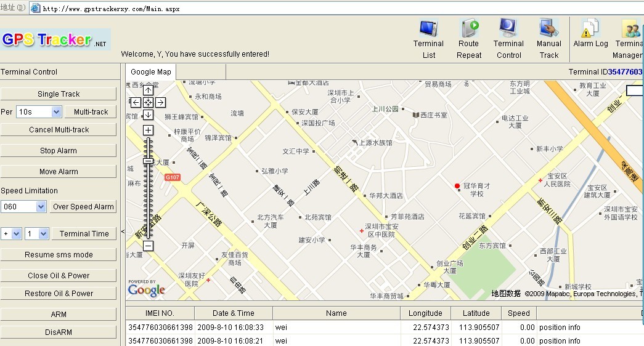Collapse the left panel with the splitter arrow
The image size is (644, 346).
coord(122,232)
